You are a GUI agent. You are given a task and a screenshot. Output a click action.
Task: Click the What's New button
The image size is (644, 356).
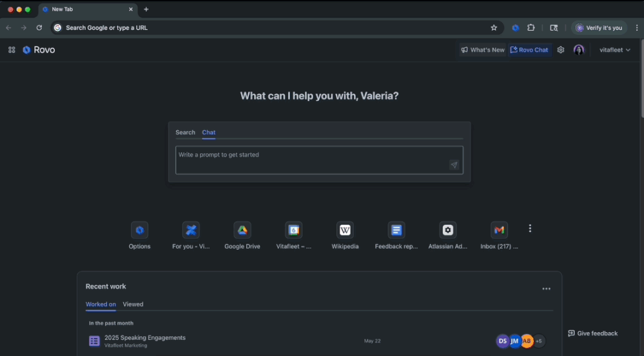point(483,50)
